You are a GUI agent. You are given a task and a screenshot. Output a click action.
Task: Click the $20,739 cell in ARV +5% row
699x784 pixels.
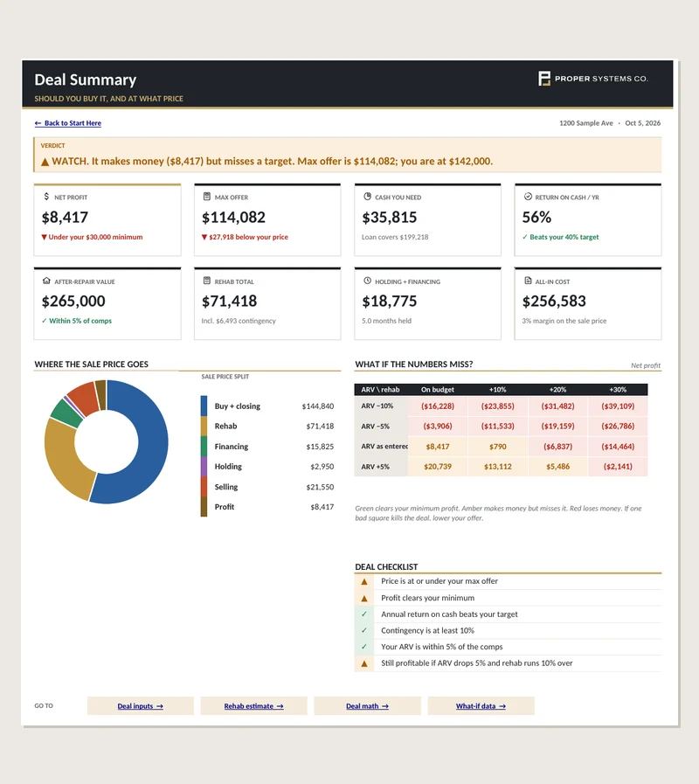tap(438, 467)
